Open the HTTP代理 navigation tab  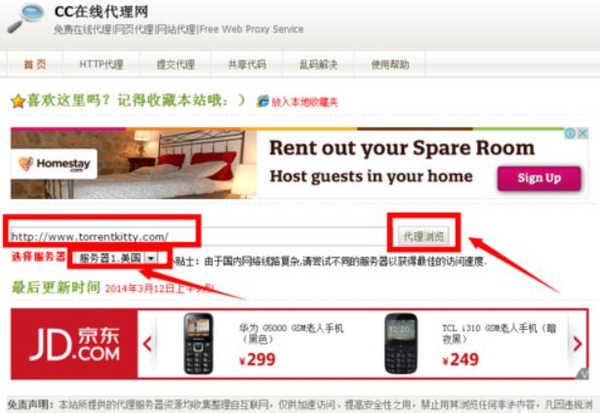[101, 64]
